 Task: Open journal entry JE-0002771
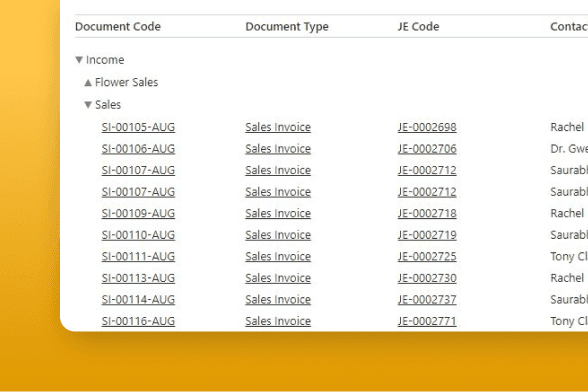pyautogui.click(x=427, y=321)
